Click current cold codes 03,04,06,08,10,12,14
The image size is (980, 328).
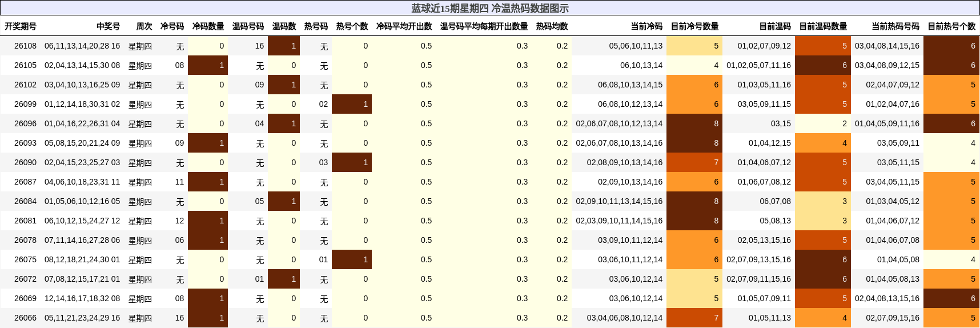pyautogui.click(x=625, y=318)
